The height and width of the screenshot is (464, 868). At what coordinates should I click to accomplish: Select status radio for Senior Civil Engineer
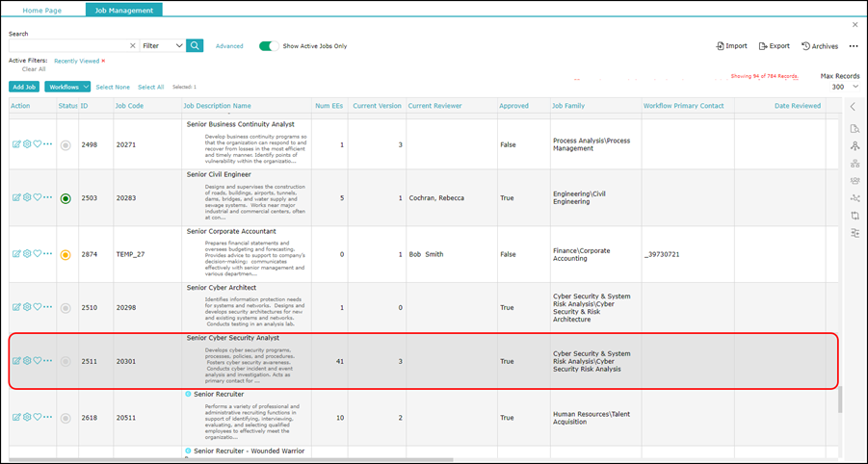(x=66, y=198)
